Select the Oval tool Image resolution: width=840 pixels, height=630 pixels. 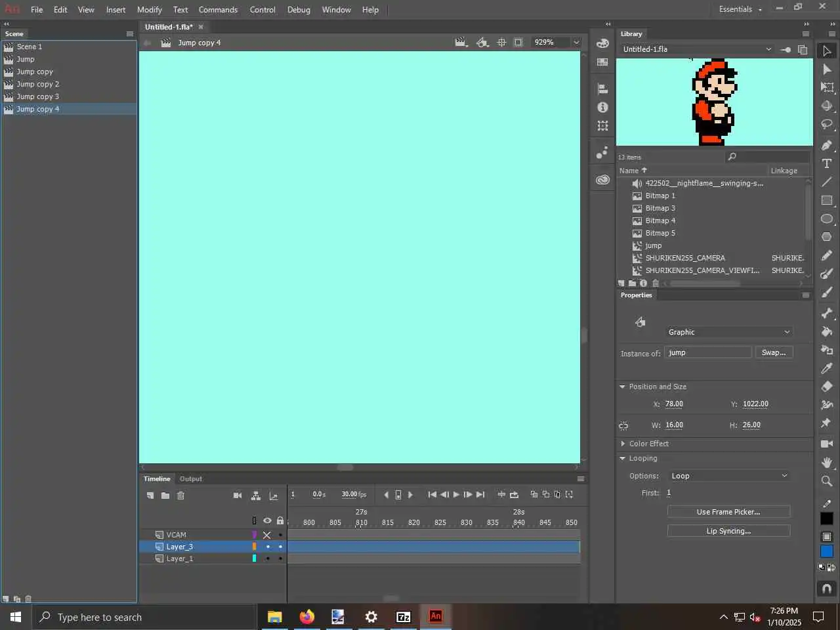827,219
